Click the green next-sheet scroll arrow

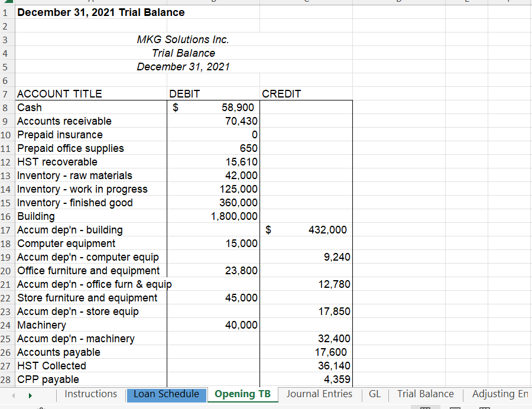(x=30, y=395)
